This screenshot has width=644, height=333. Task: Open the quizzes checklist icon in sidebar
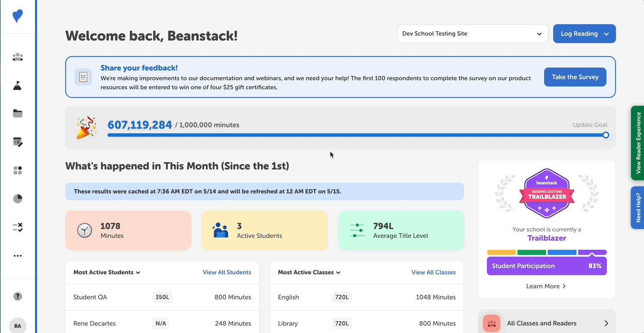point(17,227)
